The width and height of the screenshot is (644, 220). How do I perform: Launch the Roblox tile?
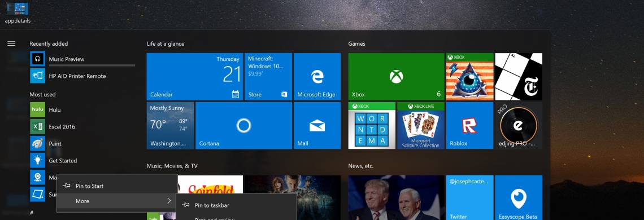coord(470,125)
